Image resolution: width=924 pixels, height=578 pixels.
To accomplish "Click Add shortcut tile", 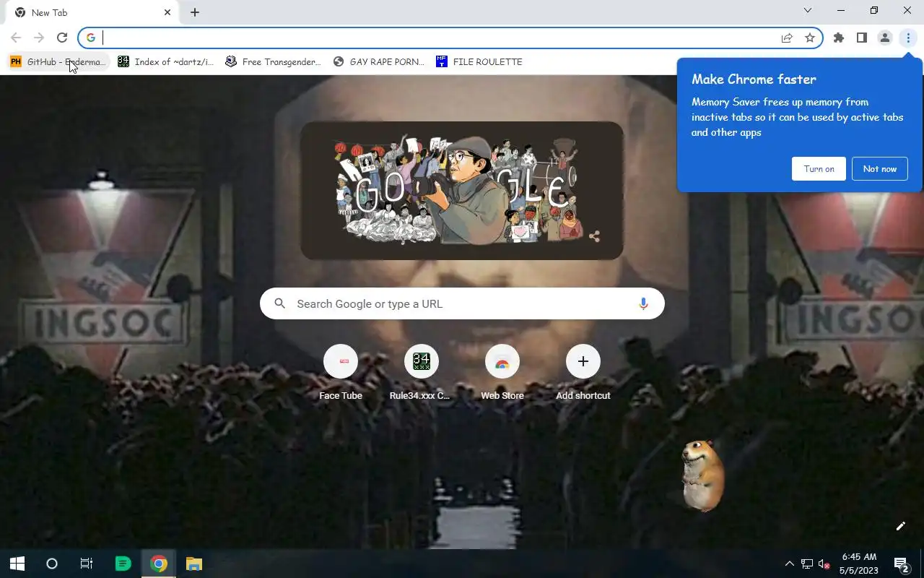I will [583, 372].
